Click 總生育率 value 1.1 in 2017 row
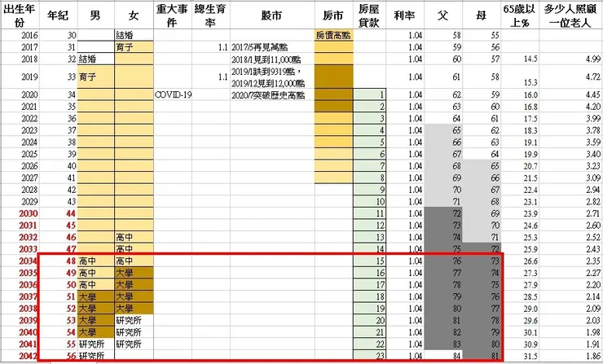 coord(211,47)
